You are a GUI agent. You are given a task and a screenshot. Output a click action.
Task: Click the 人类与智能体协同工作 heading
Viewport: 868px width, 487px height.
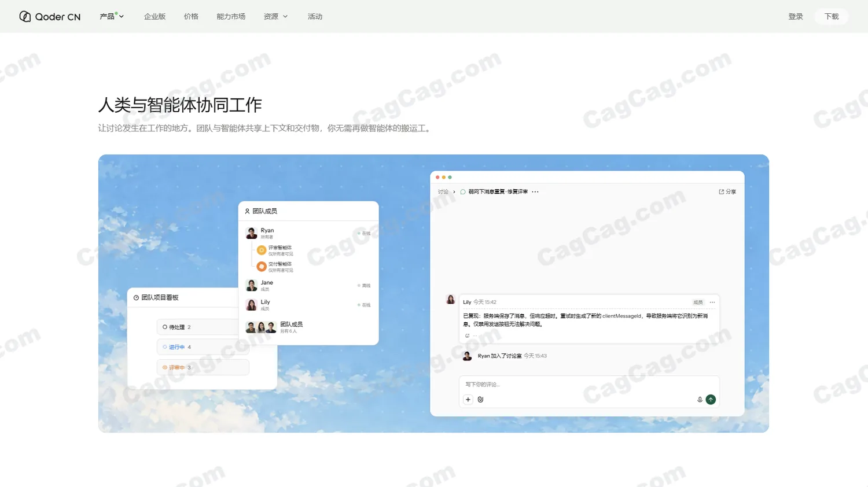click(x=180, y=105)
